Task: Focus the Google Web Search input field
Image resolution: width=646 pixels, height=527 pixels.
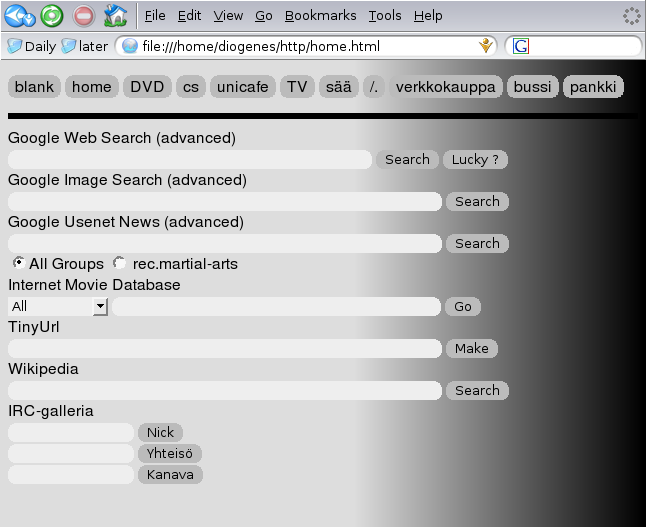Action: click(x=190, y=159)
